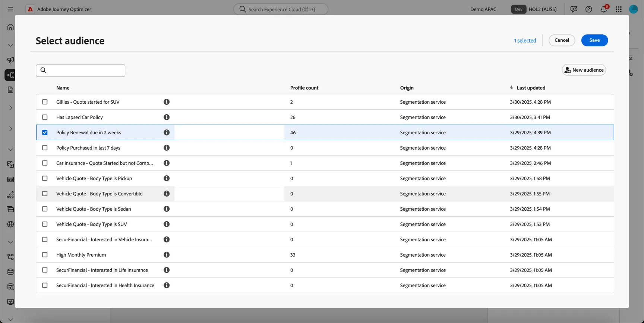Create a New audience
The image size is (644, 323).
[584, 70]
